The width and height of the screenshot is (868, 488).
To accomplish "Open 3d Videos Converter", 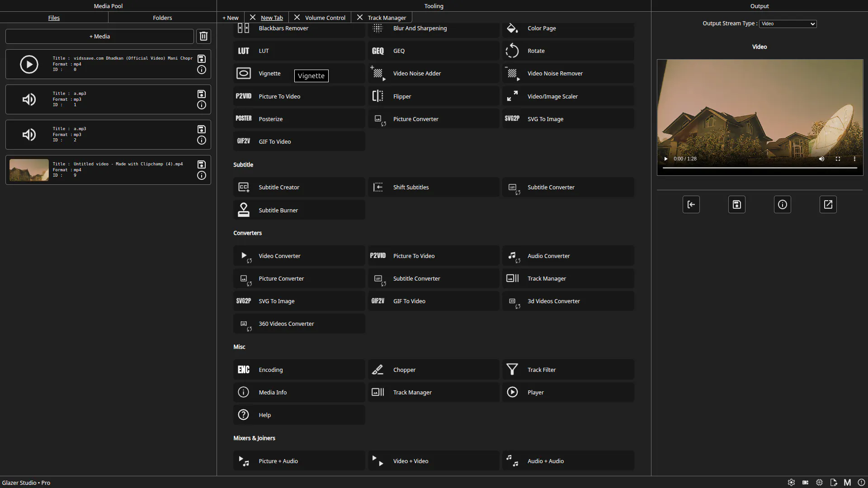I will point(568,301).
